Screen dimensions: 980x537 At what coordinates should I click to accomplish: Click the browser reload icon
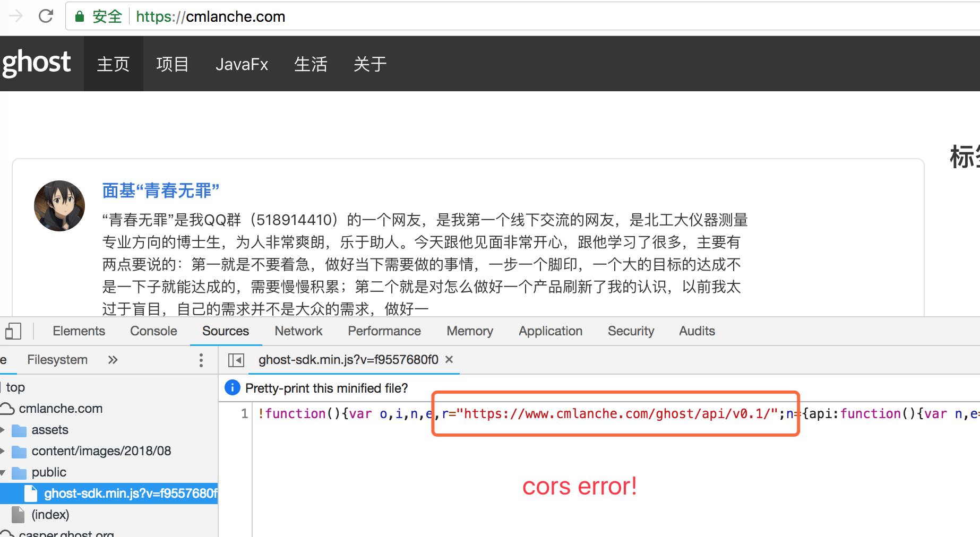tap(46, 16)
